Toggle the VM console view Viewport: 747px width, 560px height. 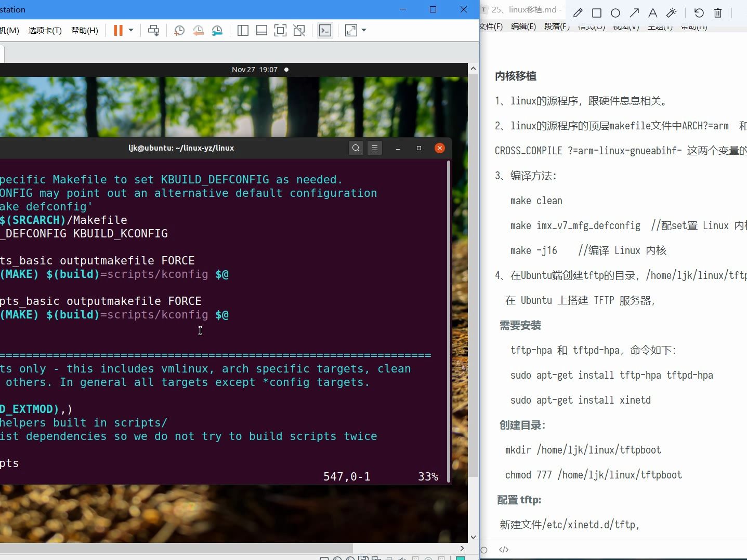click(325, 30)
